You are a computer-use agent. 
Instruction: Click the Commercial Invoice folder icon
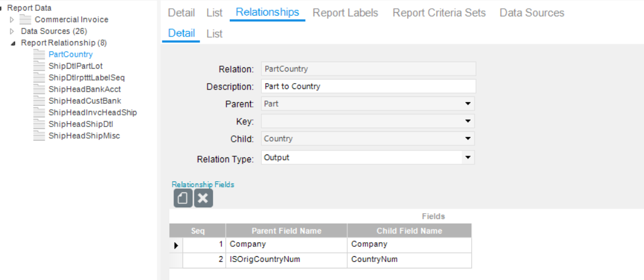pyautogui.click(x=26, y=20)
